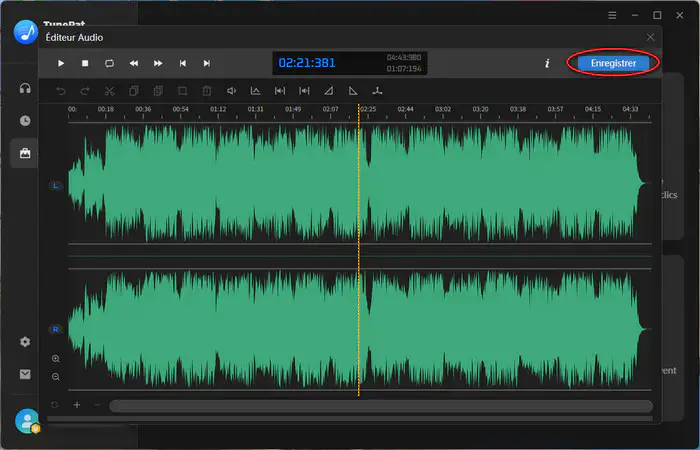The width and height of the screenshot is (700, 450).
Task: Play the audio in the editor
Action: point(61,63)
